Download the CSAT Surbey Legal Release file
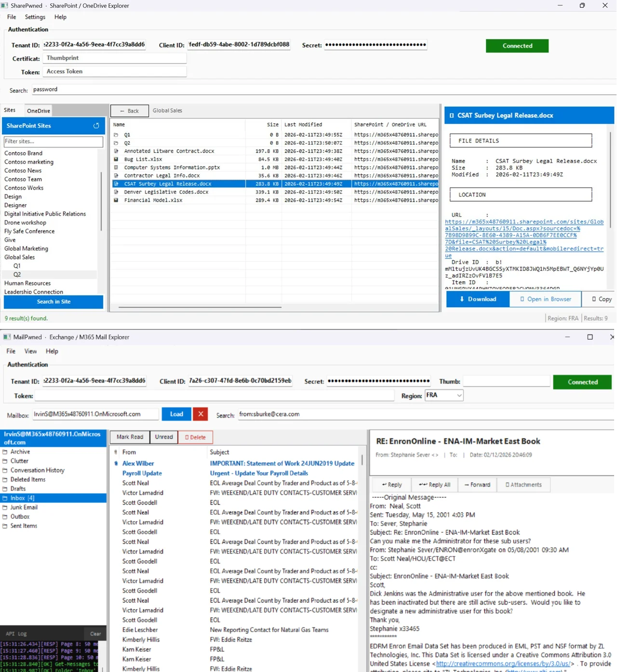 tap(478, 299)
